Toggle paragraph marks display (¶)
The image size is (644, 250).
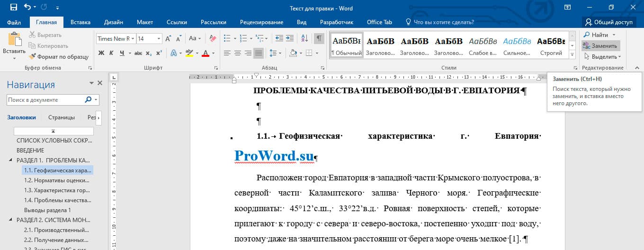319,38
